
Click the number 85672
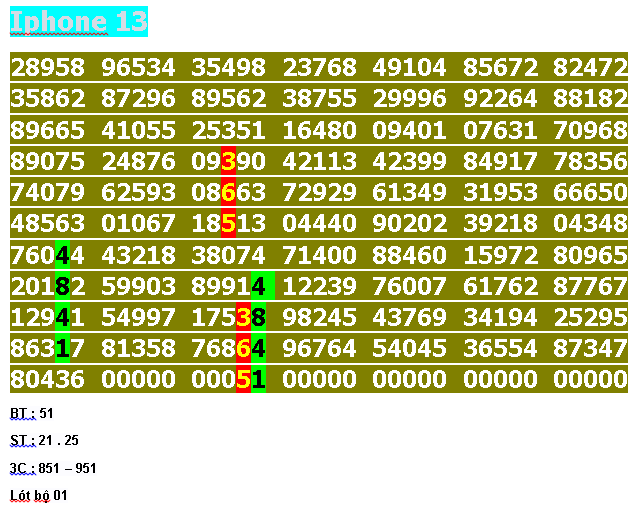point(500,67)
